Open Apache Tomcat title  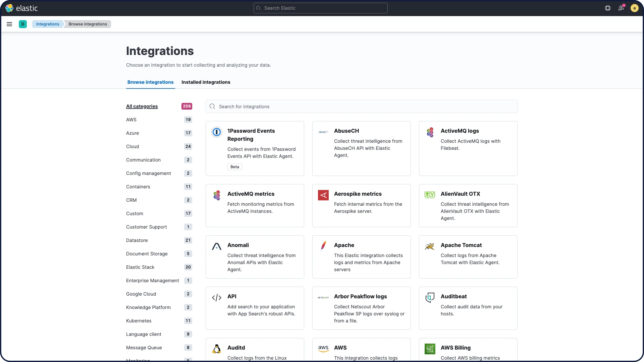click(461, 245)
